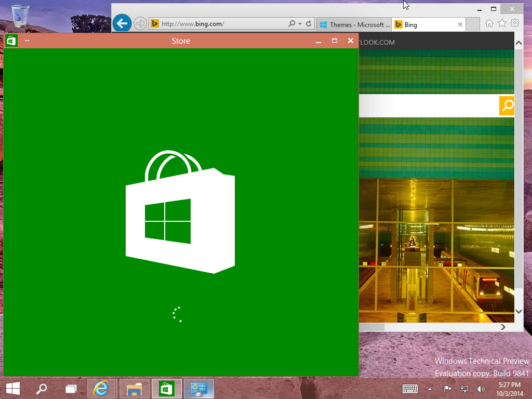Refresh the Bing page
The image size is (532, 399).
pyautogui.click(x=309, y=24)
